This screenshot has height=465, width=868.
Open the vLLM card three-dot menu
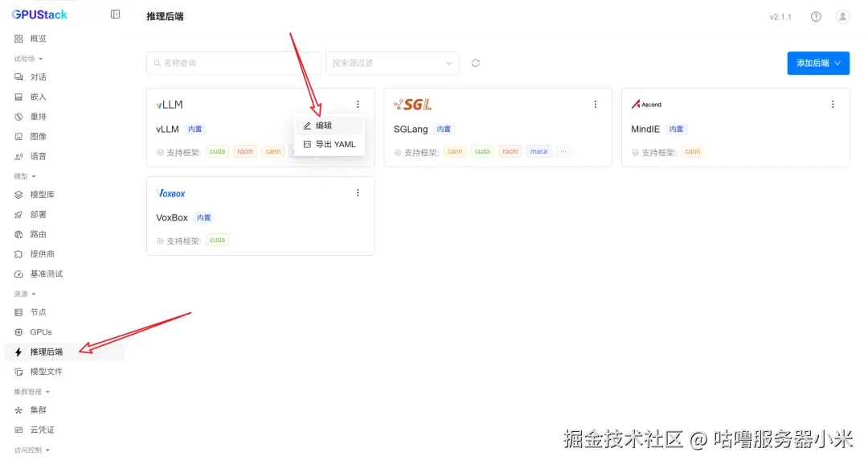click(x=358, y=105)
